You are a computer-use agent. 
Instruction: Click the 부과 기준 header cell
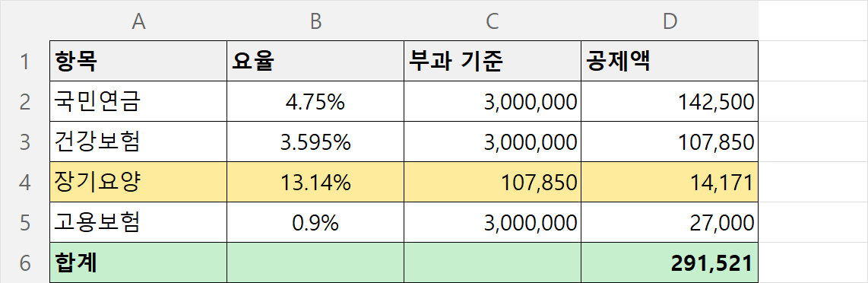point(493,61)
